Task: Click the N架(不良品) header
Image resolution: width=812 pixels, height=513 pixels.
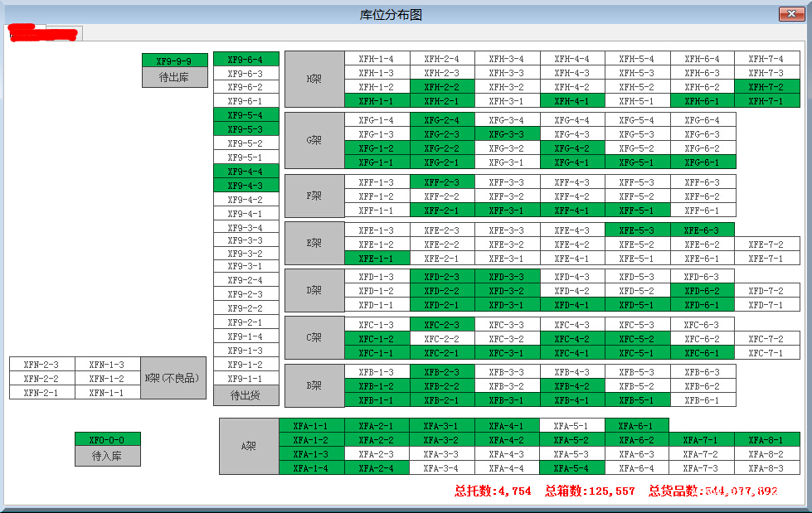Action: click(173, 378)
